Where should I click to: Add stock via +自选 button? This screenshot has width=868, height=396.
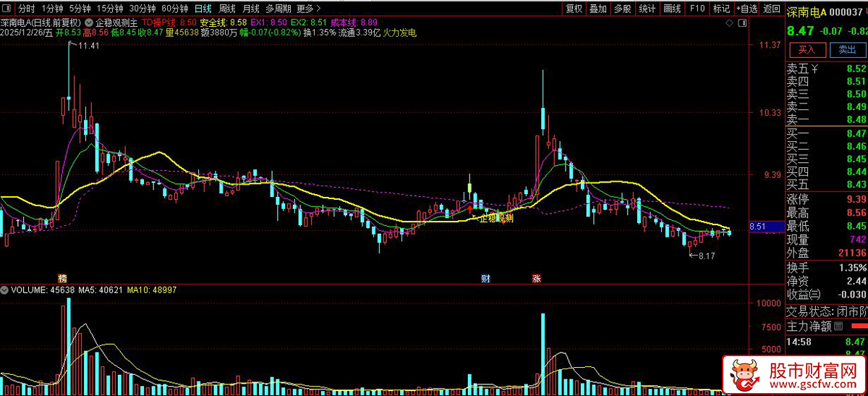click(x=746, y=9)
